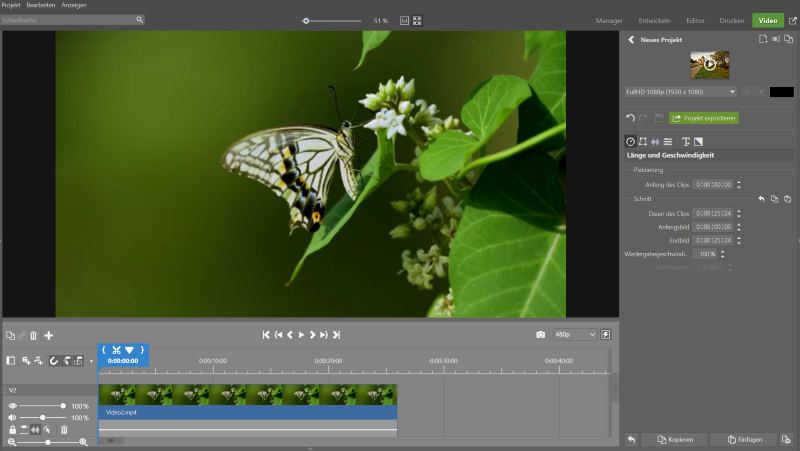Step the Wiedergabegeschwindigkeit 100 % spinner

pyautogui.click(x=722, y=254)
